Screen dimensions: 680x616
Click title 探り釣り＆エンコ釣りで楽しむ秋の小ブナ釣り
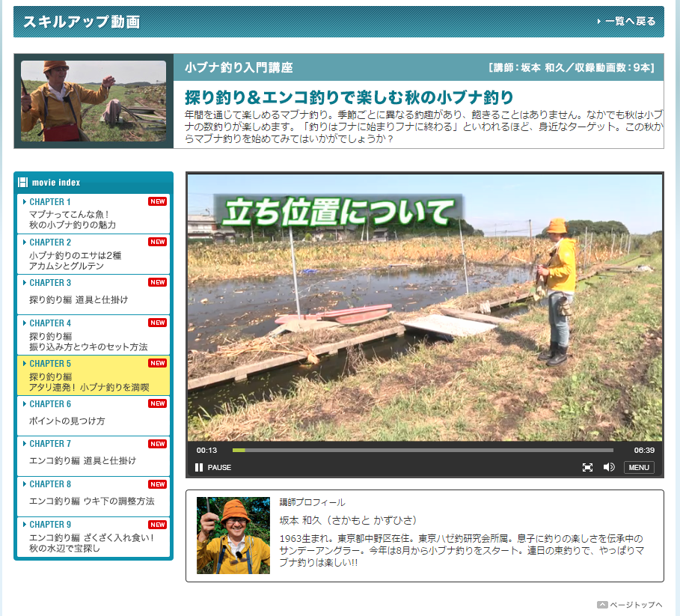[x=349, y=97]
